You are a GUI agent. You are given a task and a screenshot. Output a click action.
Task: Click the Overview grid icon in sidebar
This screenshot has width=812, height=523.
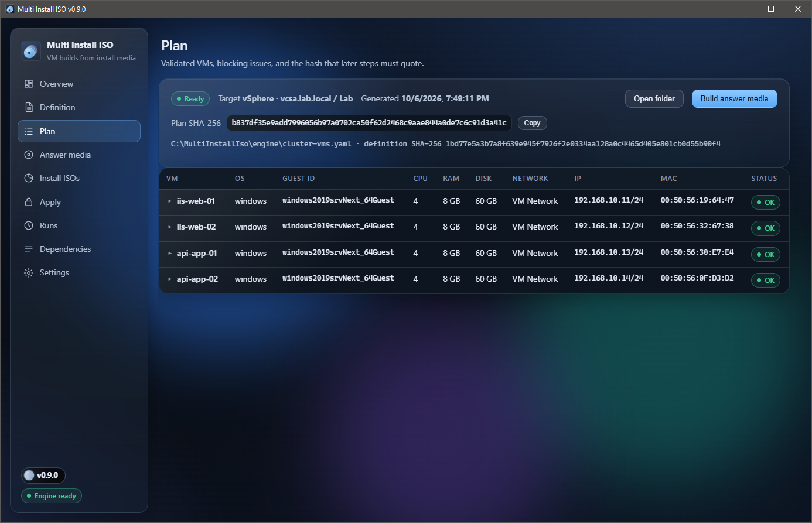(29, 84)
